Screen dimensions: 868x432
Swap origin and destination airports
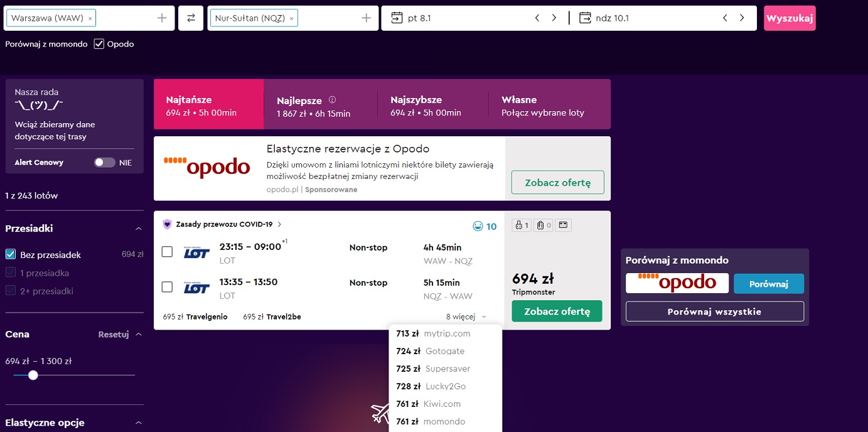point(191,18)
